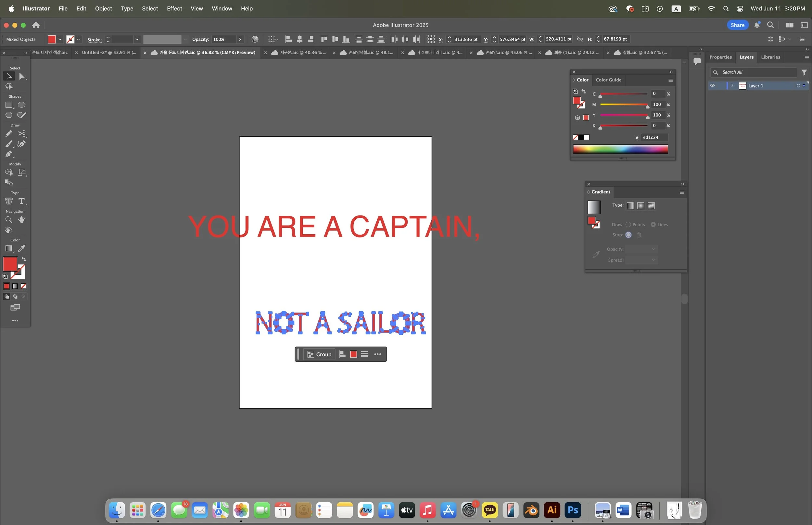The height and width of the screenshot is (525, 812).
Task: Activate the Eyedropper tool
Action: pyautogui.click(x=21, y=249)
